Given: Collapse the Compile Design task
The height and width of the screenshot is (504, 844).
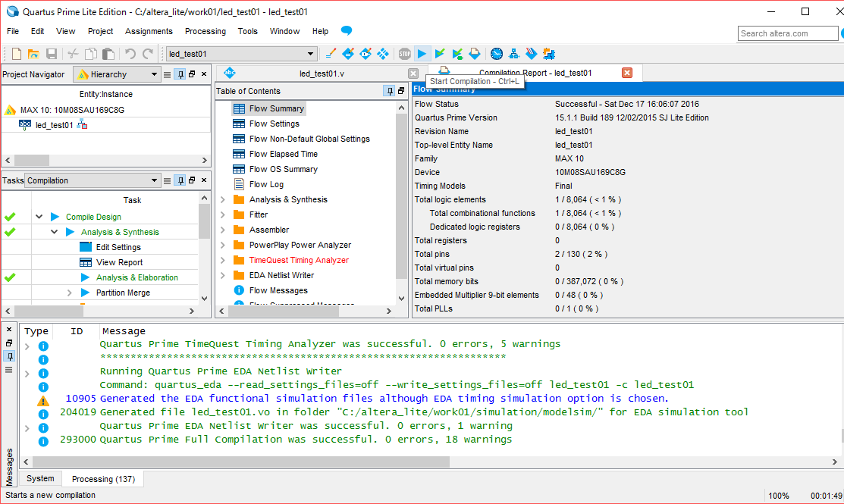Looking at the screenshot, I should [x=38, y=217].
